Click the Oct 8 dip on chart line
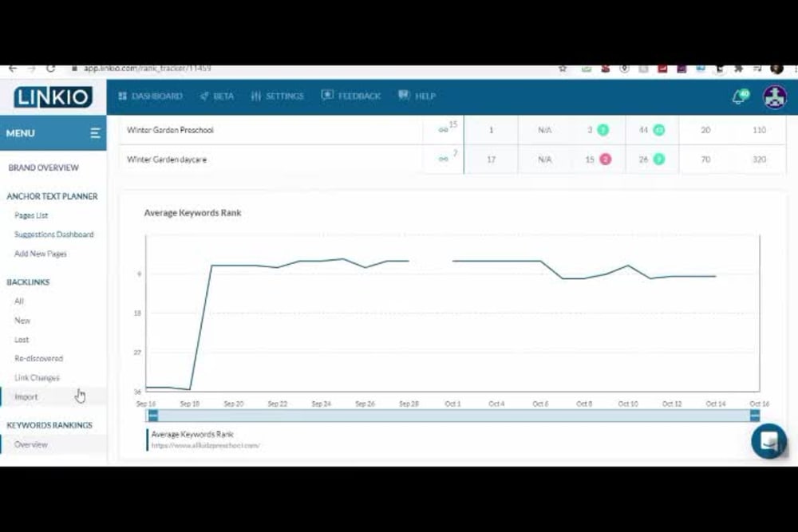This screenshot has width=798, height=532. click(x=584, y=278)
